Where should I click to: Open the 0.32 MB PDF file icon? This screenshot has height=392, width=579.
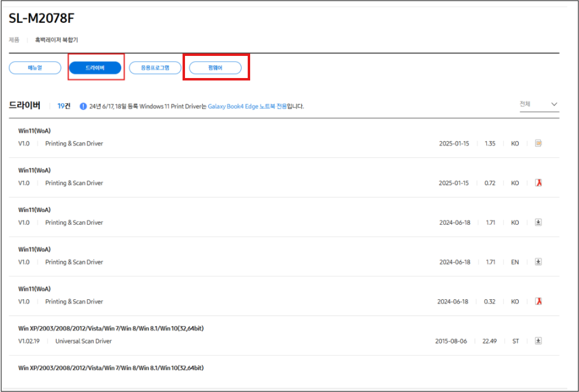pos(538,301)
